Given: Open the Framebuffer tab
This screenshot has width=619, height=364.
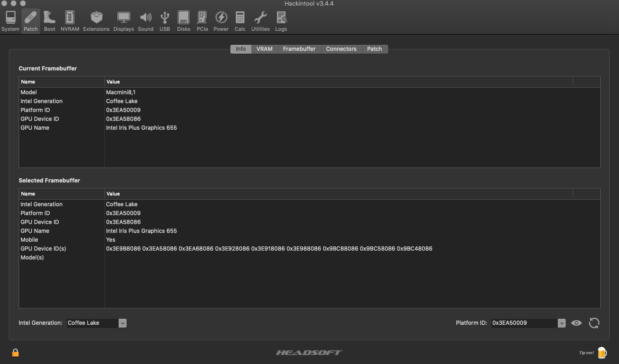Looking at the screenshot, I should pos(299,49).
